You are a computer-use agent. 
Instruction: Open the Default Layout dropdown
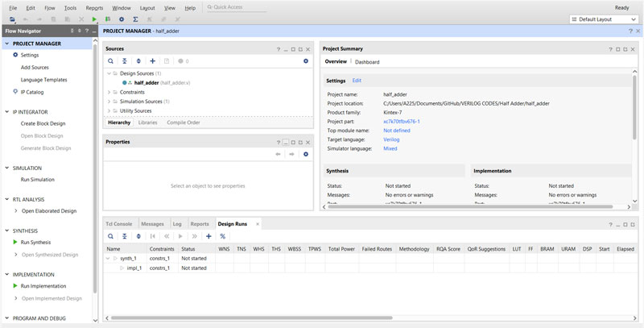pyautogui.click(x=602, y=19)
